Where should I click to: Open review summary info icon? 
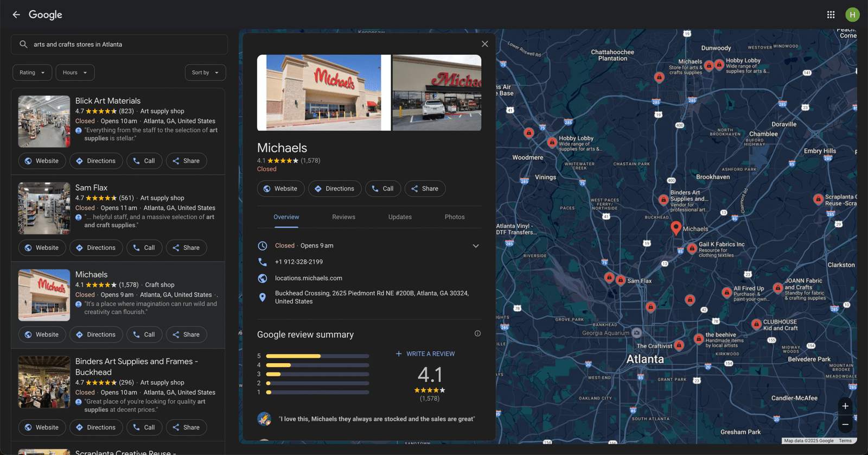(x=477, y=333)
